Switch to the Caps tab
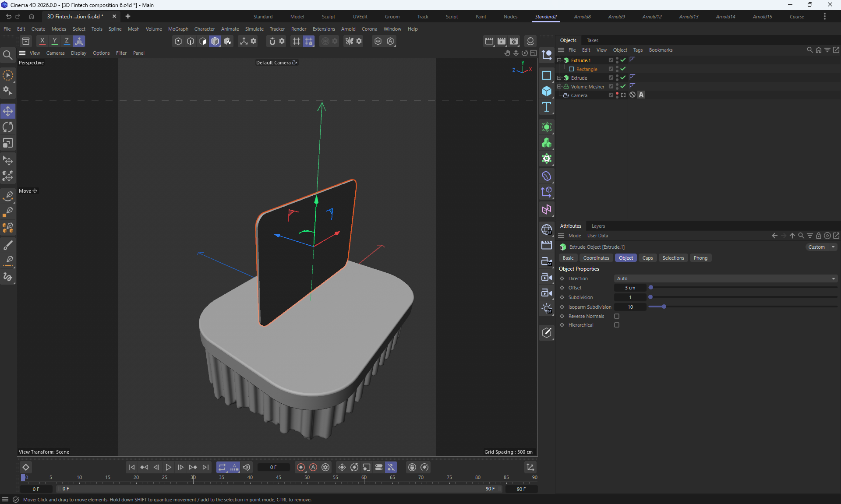Viewport: 841px width, 504px height. click(647, 258)
